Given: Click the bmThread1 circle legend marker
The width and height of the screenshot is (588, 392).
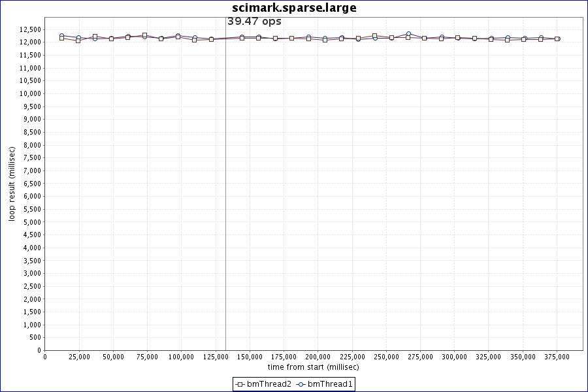Looking at the screenshot, I should (x=301, y=384).
